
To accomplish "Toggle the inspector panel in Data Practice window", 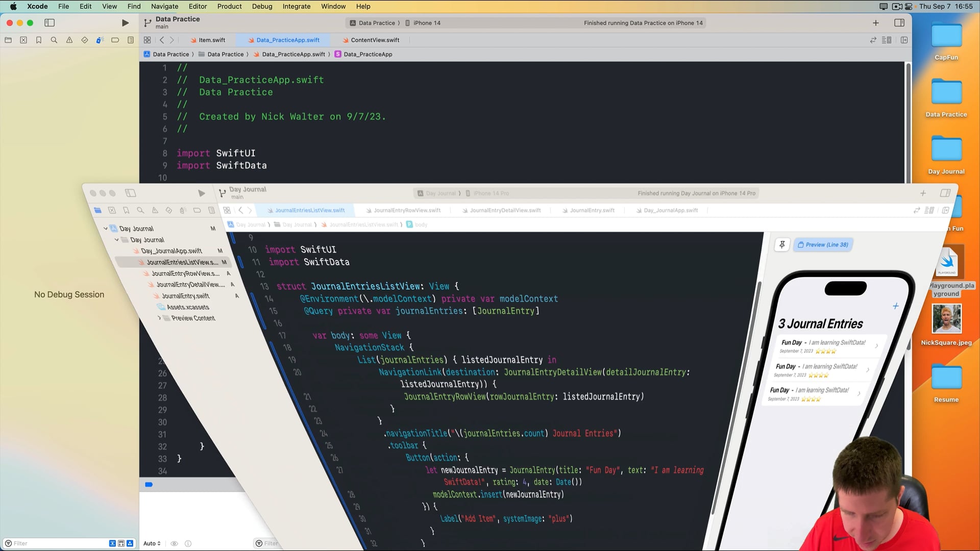I will 899,23.
